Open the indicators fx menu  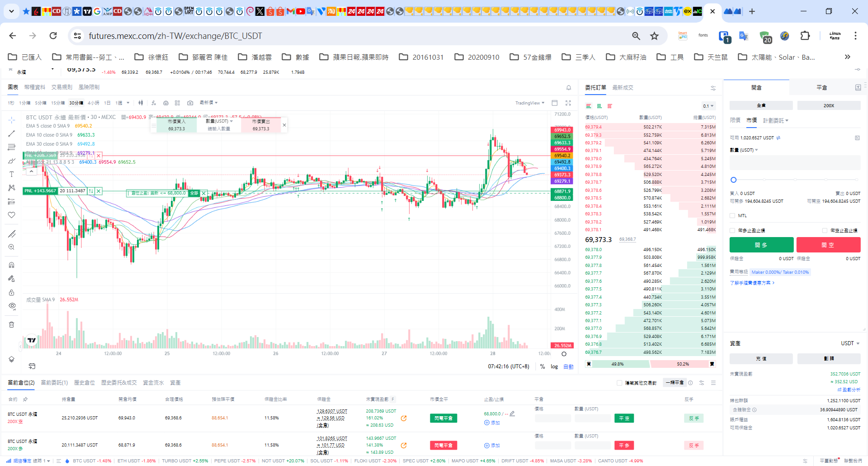[154, 103]
